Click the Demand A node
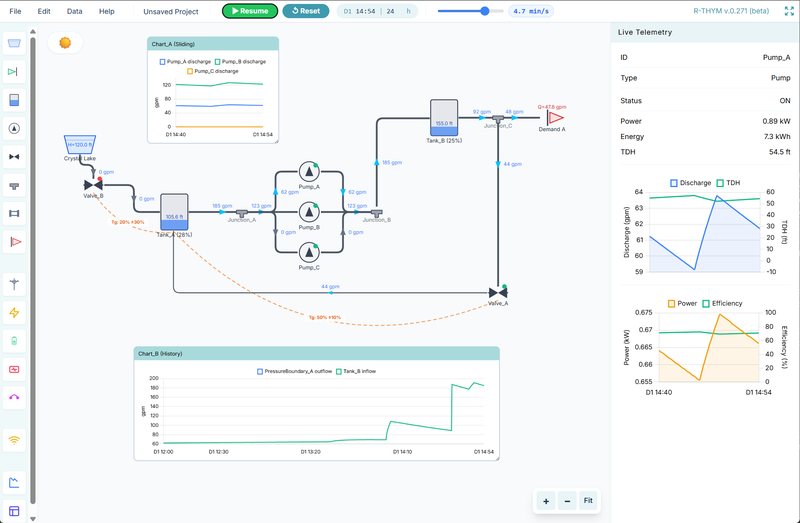Image resolution: width=800 pixels, height=523 pixels. coord(555,118)
